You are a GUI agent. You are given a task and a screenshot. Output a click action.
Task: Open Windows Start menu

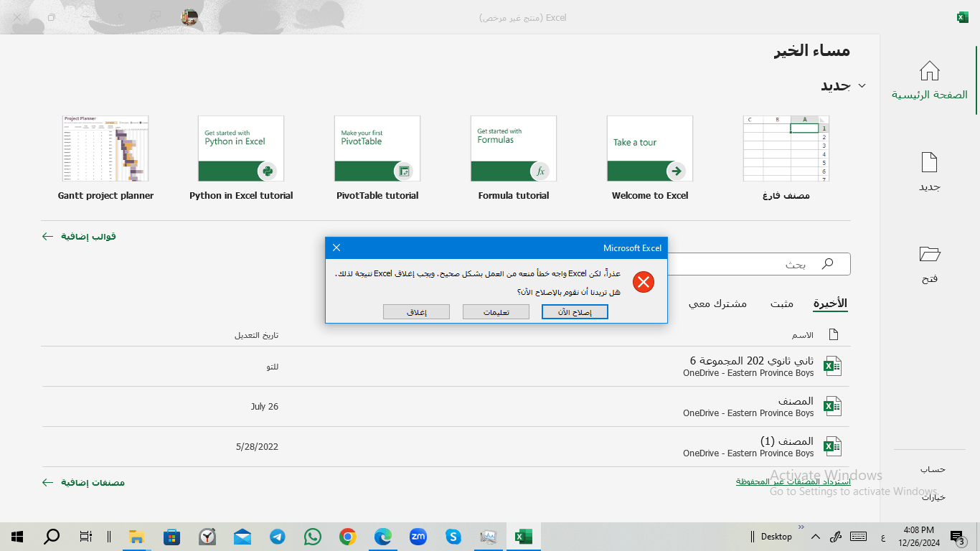click(x=17, y=536)
